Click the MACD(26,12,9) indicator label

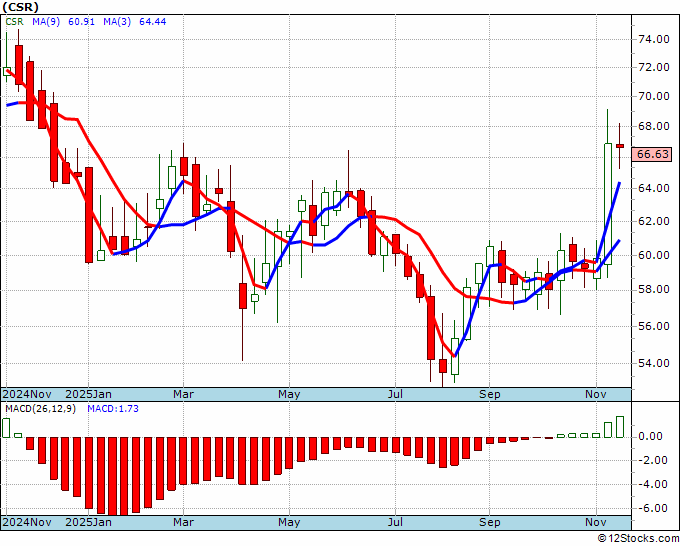(40, 409)
